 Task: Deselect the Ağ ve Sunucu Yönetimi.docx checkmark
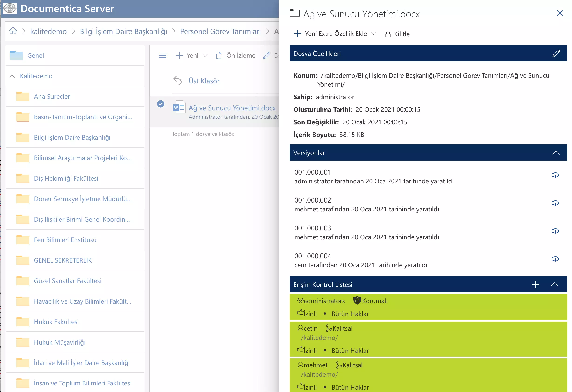point(161,104)
